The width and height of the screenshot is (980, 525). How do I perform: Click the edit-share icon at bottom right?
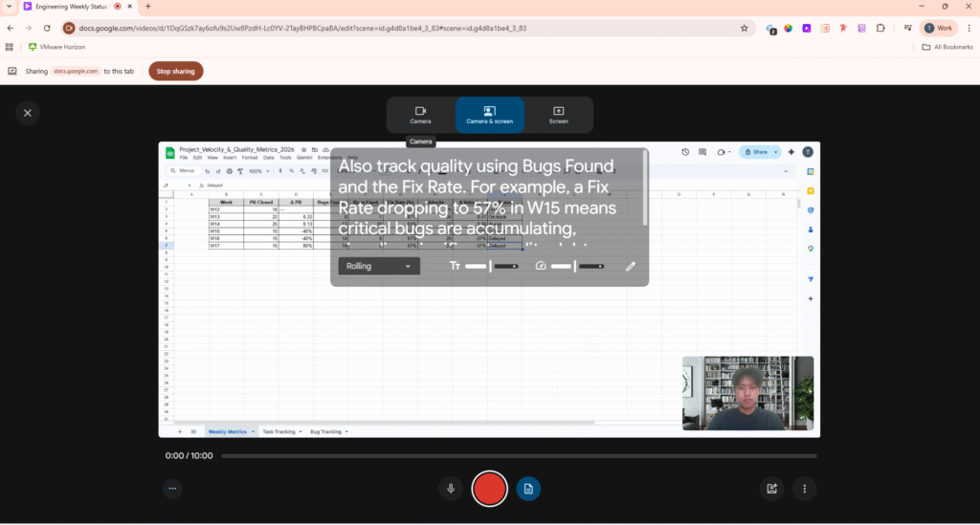coord(771,489)
